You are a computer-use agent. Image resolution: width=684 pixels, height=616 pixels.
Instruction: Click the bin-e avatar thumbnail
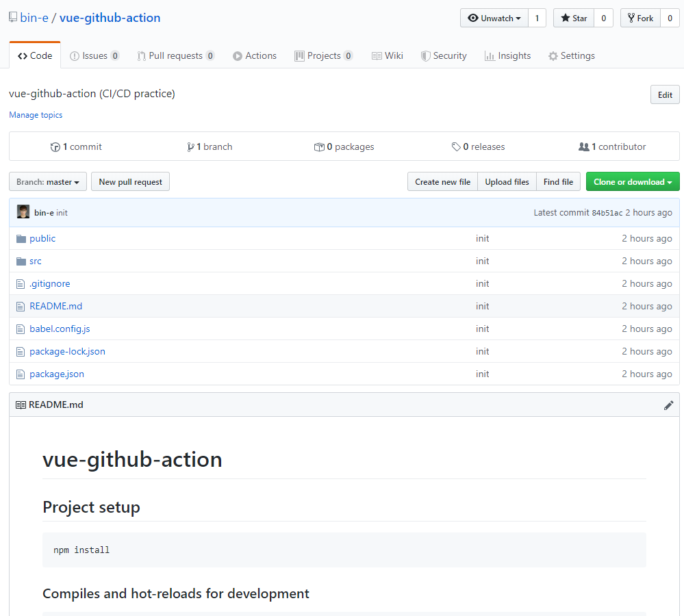[23, 212]
